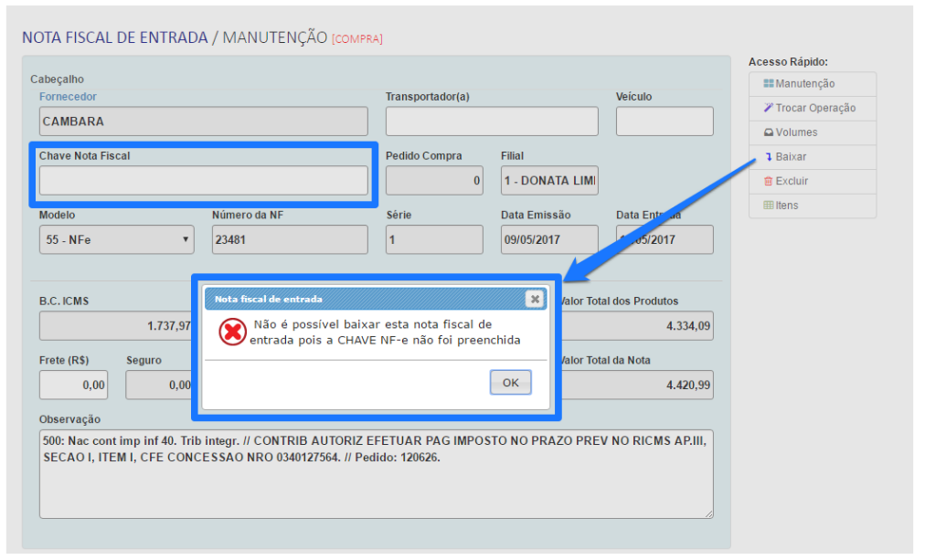The width and height of the screenshot is (925, 560).
Task: Click the Transportador(a) input field
Action: click(492, 122)
